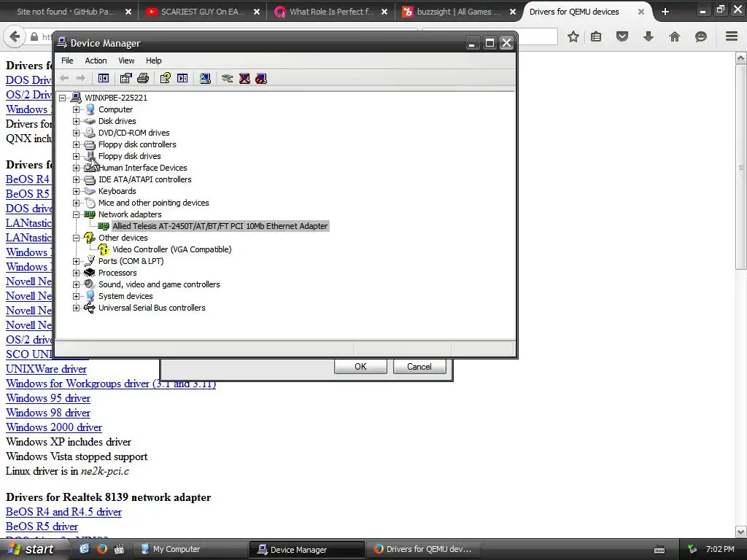Open the Help menu
Image resolution: width=747 pixels, height=560 pixels.
tap(153, 61)
